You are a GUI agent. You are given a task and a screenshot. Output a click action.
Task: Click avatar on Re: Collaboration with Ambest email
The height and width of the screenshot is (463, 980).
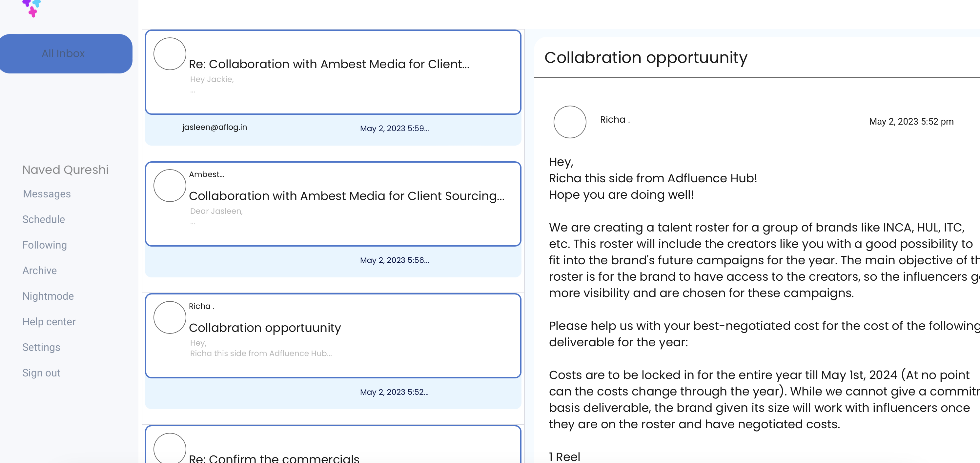(x=170, y=54)
